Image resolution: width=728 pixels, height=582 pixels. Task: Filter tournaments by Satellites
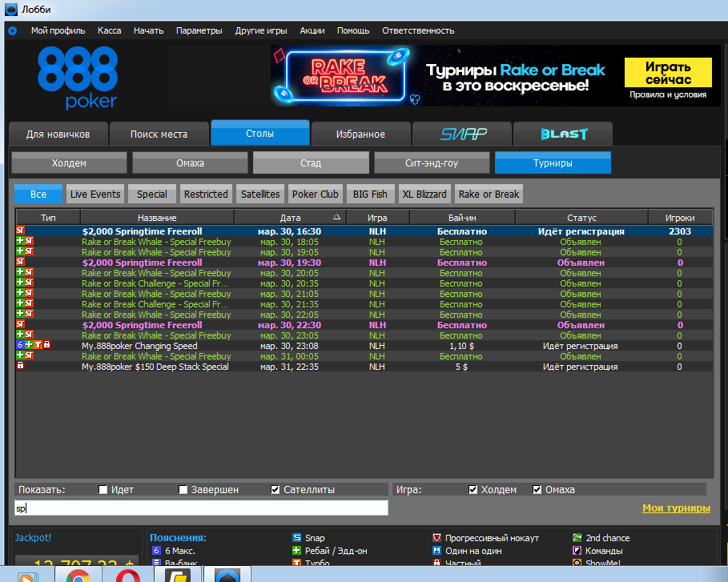pyautogui.click(x=260, y=194)
